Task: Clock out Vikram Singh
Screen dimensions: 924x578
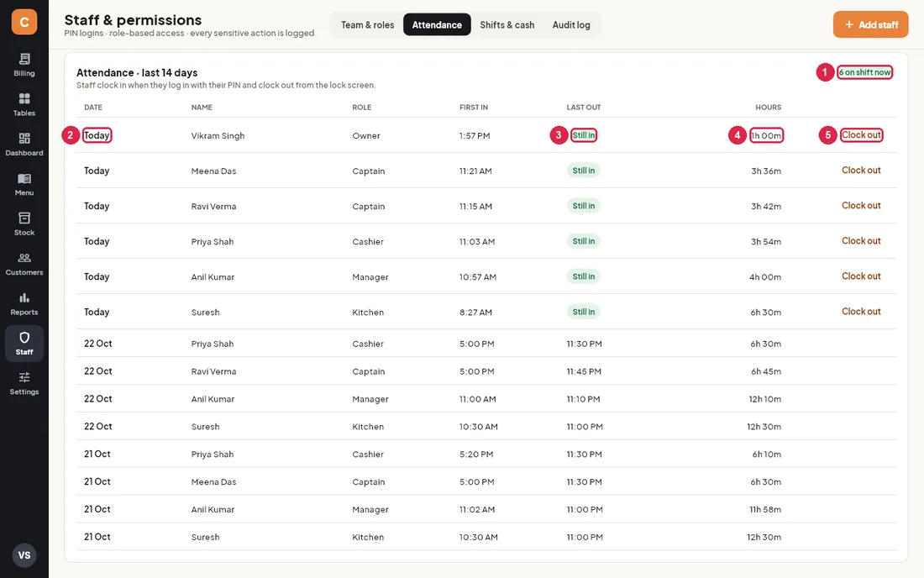Action: [x=861, y=135]
